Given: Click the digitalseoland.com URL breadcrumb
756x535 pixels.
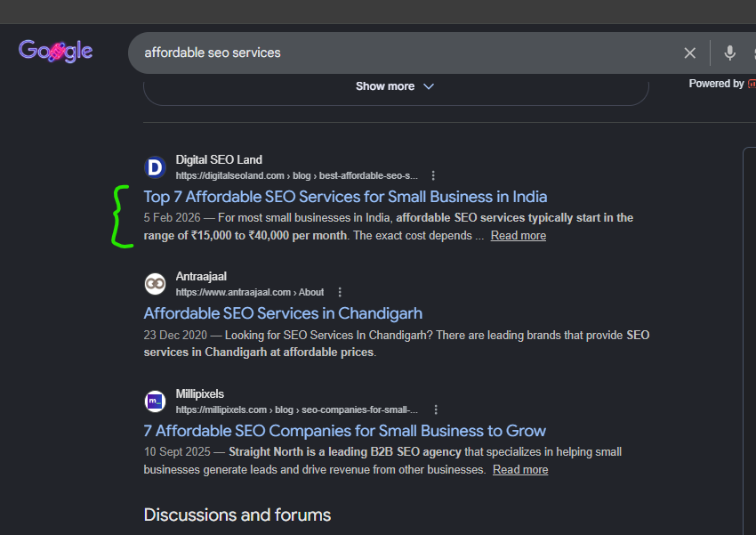Looking at the screenshot, I should [296, 175].
